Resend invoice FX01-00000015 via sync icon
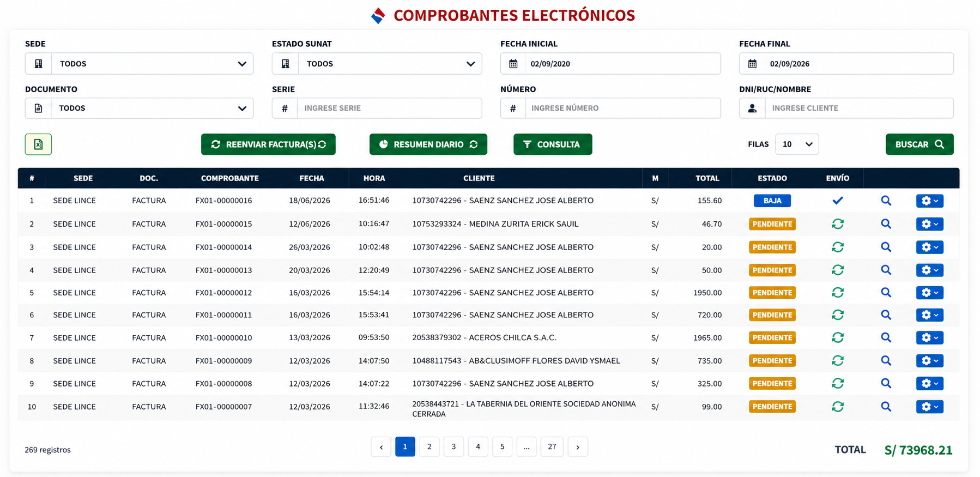The height and width of the screenshot is (477, 980). [x=838, y=224]
